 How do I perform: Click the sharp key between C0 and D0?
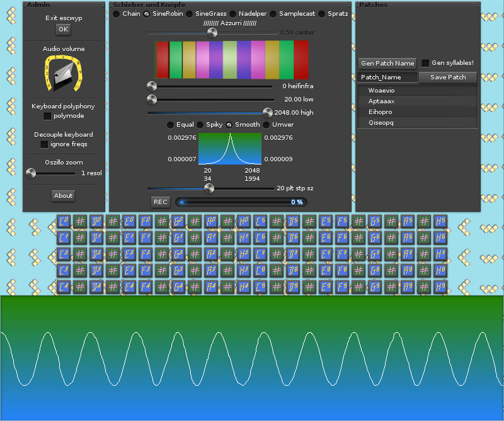(79, 222)
